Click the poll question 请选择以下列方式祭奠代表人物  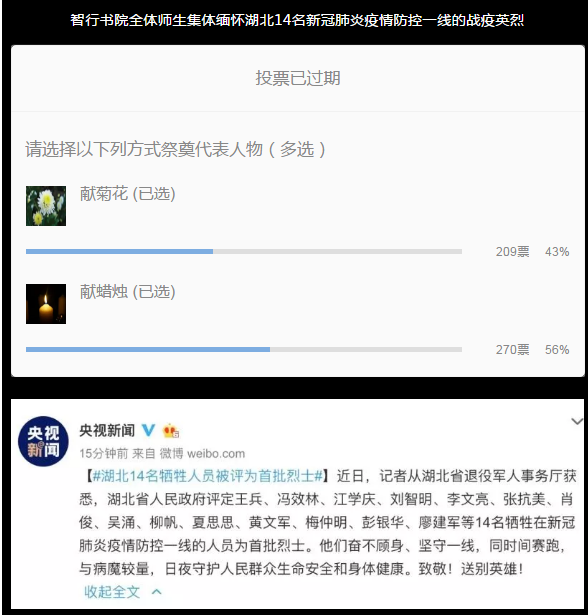(144, 149)
